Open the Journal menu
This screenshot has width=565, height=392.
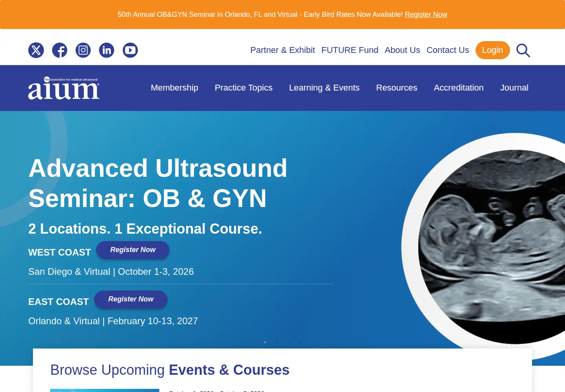(x=514, y=88)
